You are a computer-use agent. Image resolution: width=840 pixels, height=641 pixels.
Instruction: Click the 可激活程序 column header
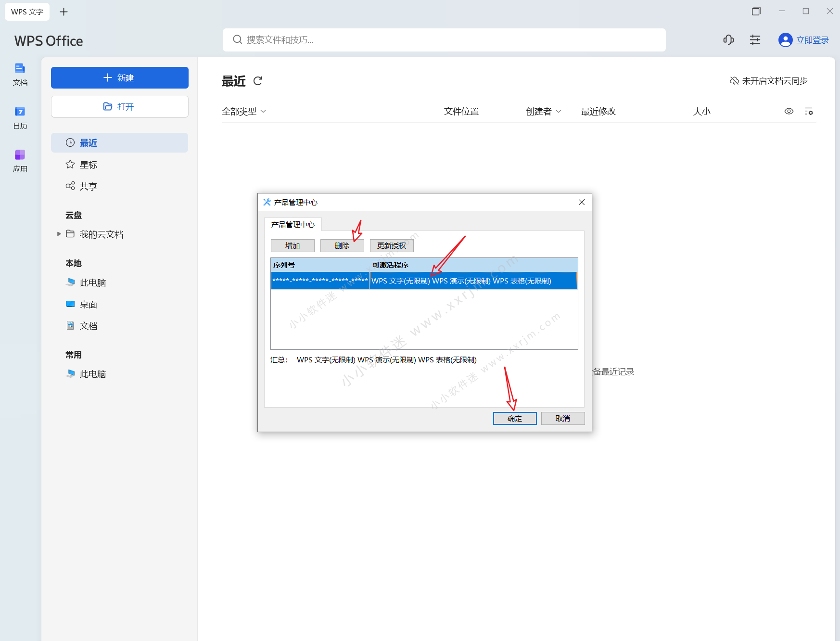(474, 265)
